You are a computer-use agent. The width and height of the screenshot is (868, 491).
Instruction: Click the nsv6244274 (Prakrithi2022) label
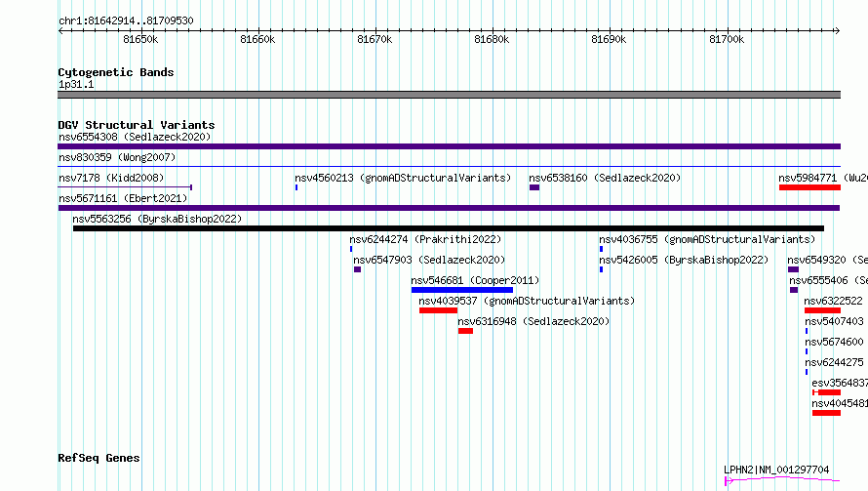[x=425, y=239]
